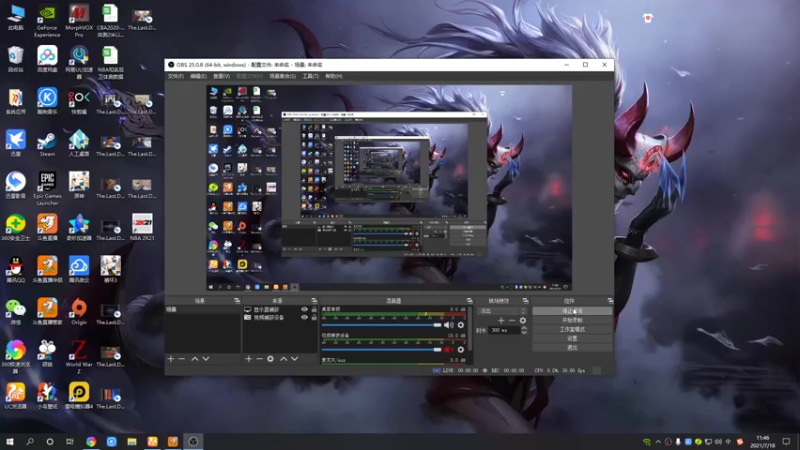Add a scene transition with the plus icon

tap(501, 320)
